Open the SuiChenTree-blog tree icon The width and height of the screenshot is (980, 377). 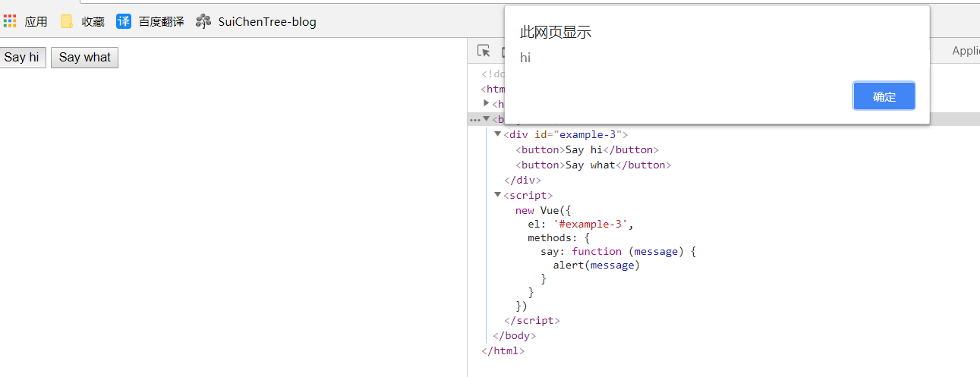tap(203, 21)
